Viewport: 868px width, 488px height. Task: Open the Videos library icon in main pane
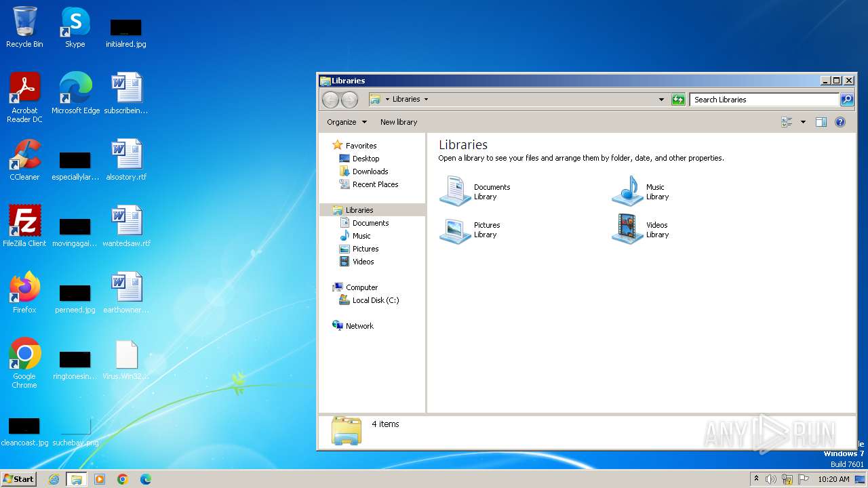coord(627,229)
